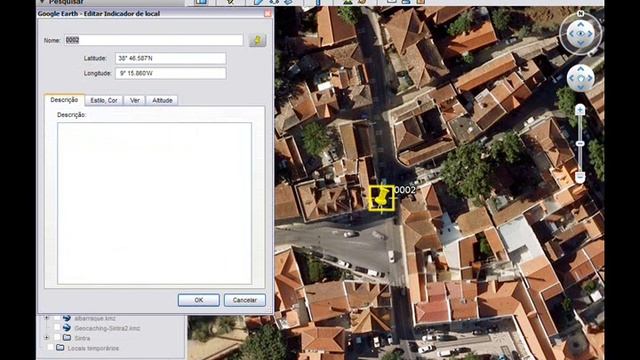This screenshot has width=640, height=360.
Task: Pan map right with move joystick arrow
Action: pyautogui.click(x=589, y=78)
